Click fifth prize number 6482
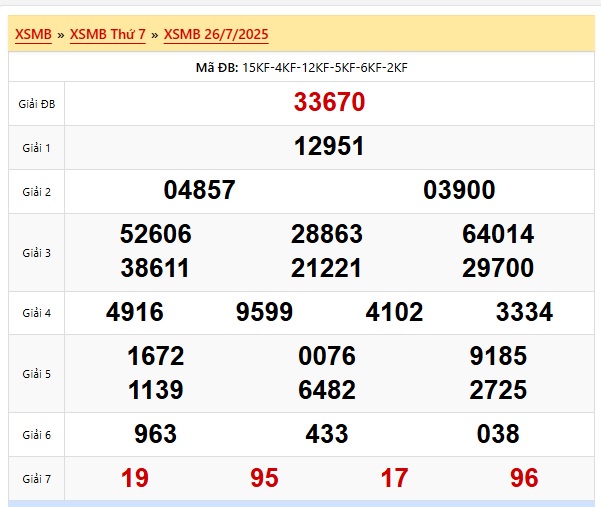The image size is (601, 507). 327,390
